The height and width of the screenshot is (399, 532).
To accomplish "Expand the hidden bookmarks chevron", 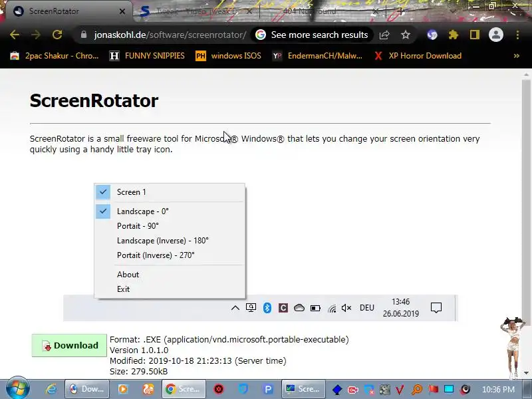I will click(x=517, y=56).
